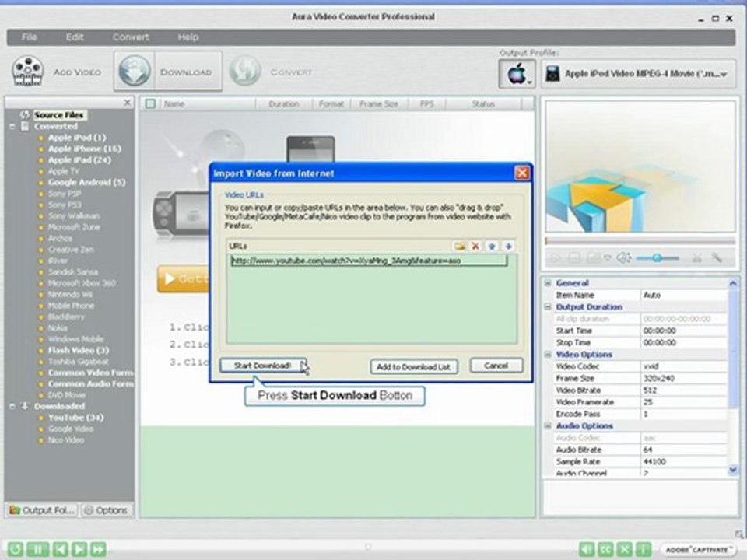Open the Apple iPod Video MPEG-4 profile dropdown
The image size is (747, 560).
click(x=638, y=74)
